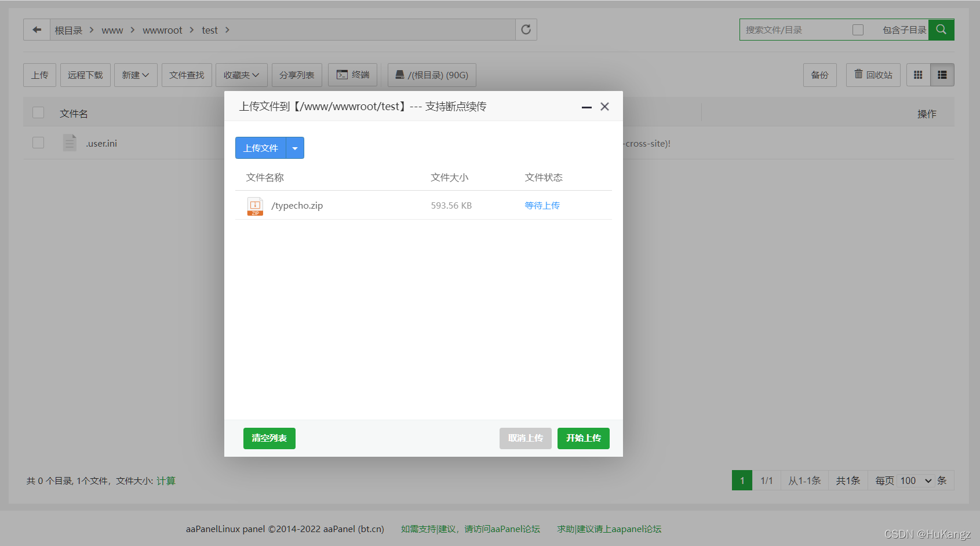This screenshot has height=546, width=980.
Task: Click the .user.ini document icon
Action: pyautogui.click(x=70, y=143)
